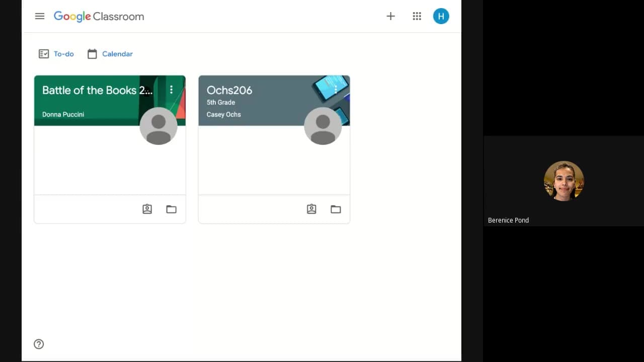Open the Ochs206 class
The image size is (644, 362).
pos(229,90)
